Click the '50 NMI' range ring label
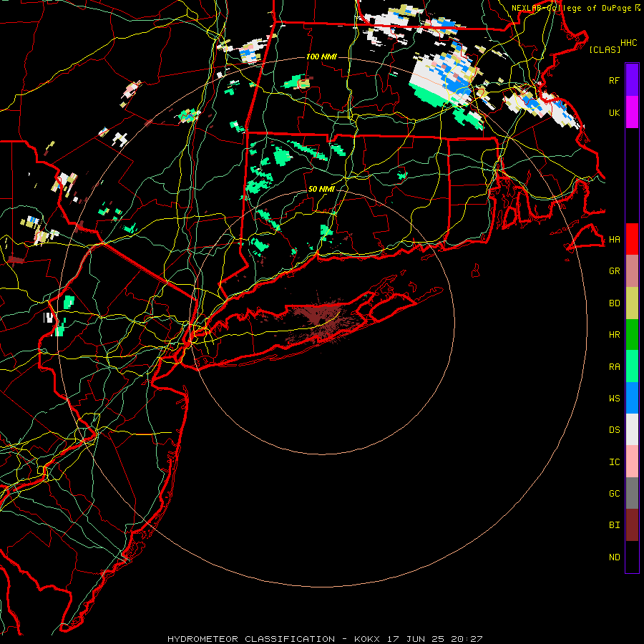Image resolution: width=644 pixels, height=644 pixels. pyautogui.click(x=321, y=189)
